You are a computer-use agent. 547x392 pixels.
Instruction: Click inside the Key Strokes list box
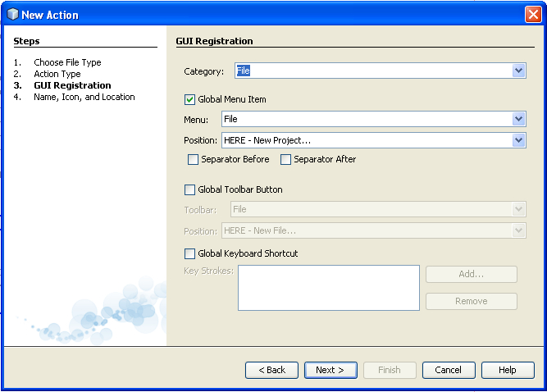[329, 288]
